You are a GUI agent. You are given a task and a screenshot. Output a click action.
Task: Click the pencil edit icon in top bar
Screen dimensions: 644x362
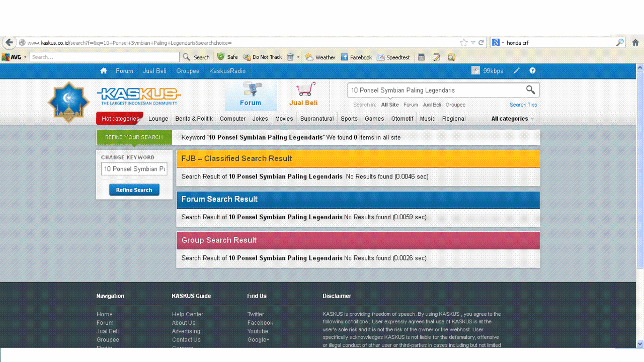pyautogui.click(x=516, y=71)
